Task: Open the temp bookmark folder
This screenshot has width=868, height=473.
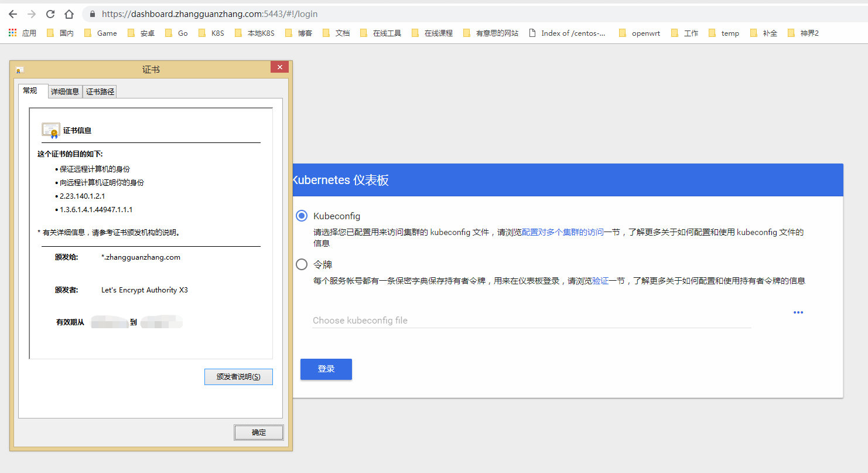Action: coord(723,33)
